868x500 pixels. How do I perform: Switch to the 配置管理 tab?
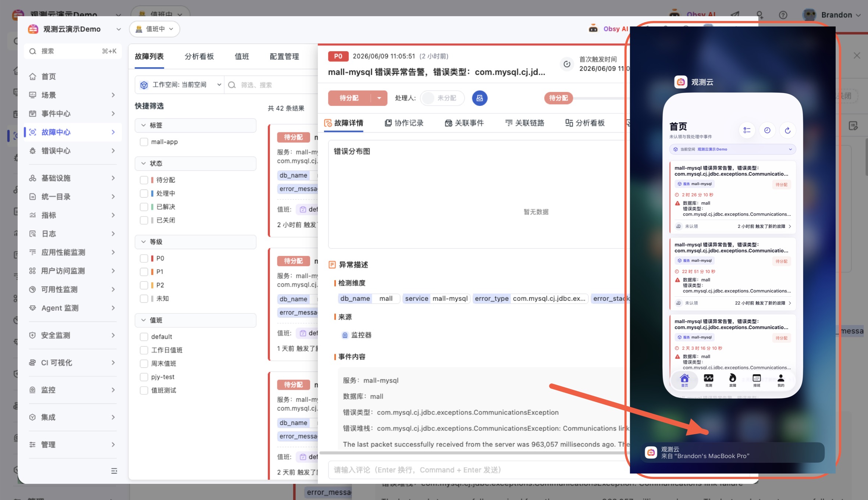[x=284, y=57]
